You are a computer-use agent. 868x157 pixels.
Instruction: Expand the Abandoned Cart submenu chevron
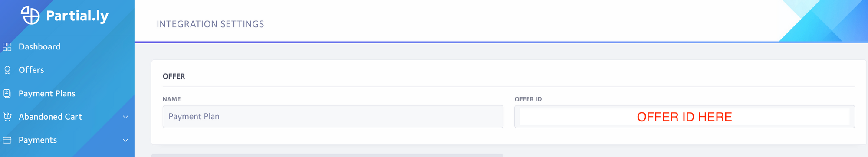click(125, 117)
